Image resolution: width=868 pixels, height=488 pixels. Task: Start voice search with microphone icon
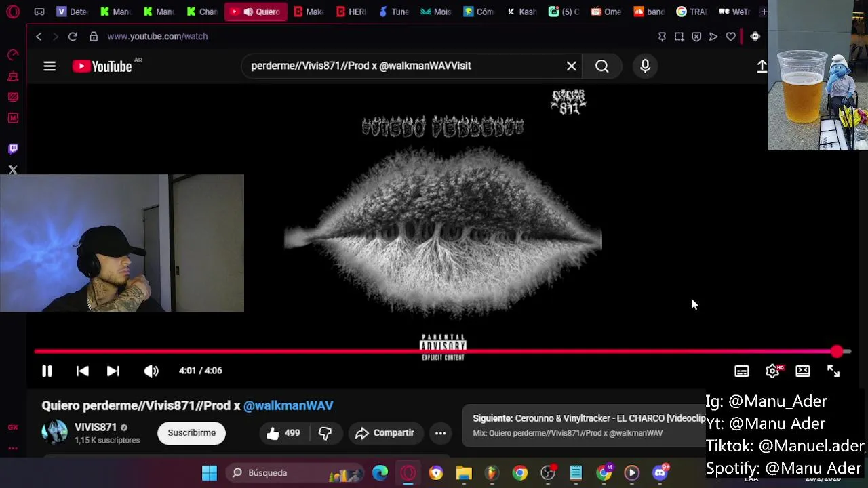click(x=645, y=66)
